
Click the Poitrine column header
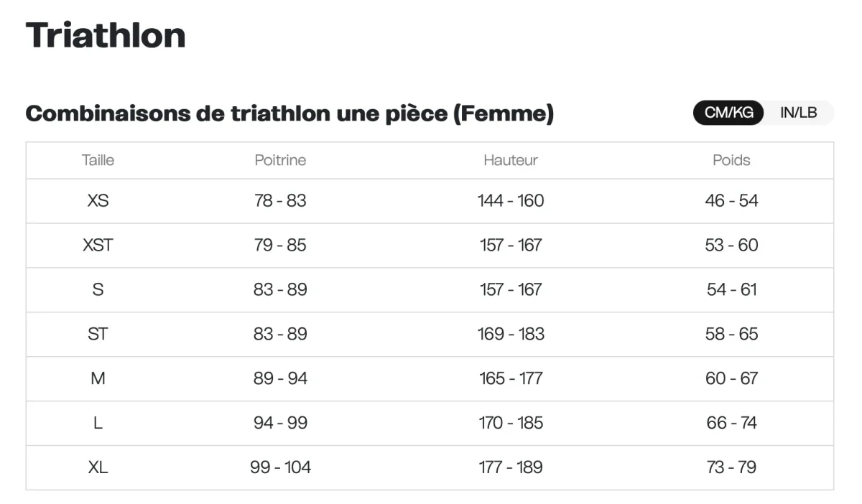tap(280, 160)
